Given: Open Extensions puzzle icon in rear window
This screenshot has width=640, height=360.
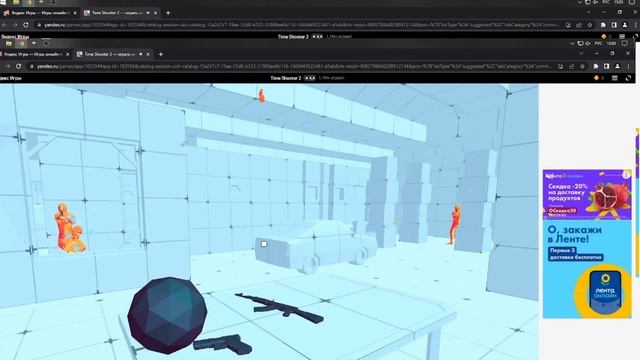Looking at the screenshot, I should tap(603, 25).
